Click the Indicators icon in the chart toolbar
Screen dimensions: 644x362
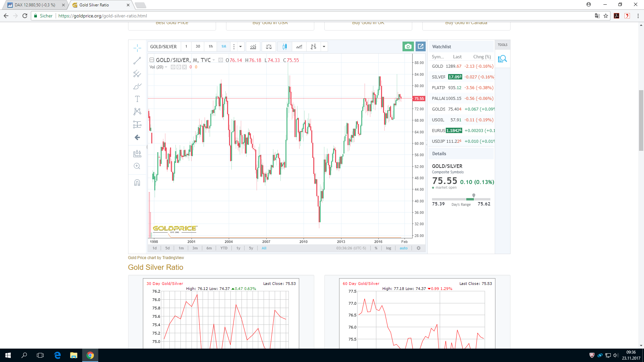click(253, 47)
